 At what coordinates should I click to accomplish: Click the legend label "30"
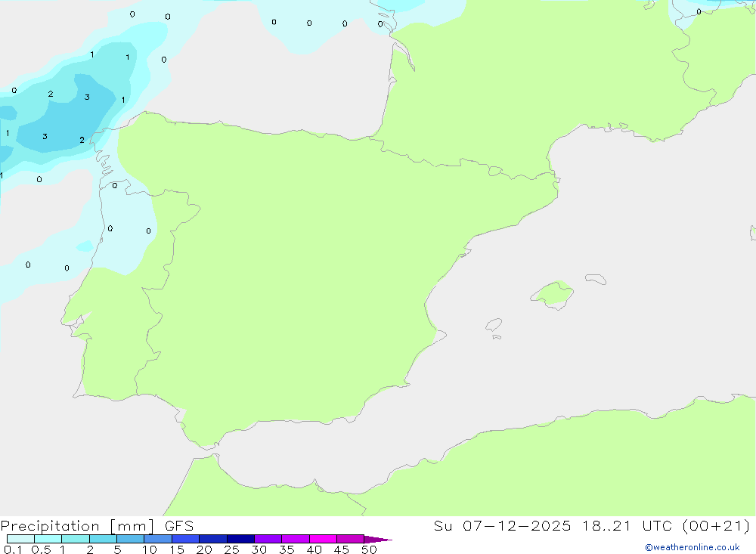tap(259, 549)
